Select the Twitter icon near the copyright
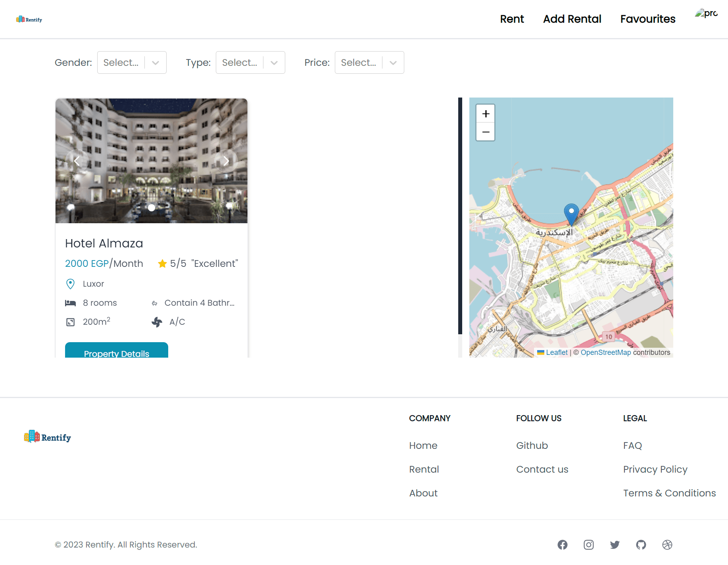Screen dimensions: 728x565 615,545
